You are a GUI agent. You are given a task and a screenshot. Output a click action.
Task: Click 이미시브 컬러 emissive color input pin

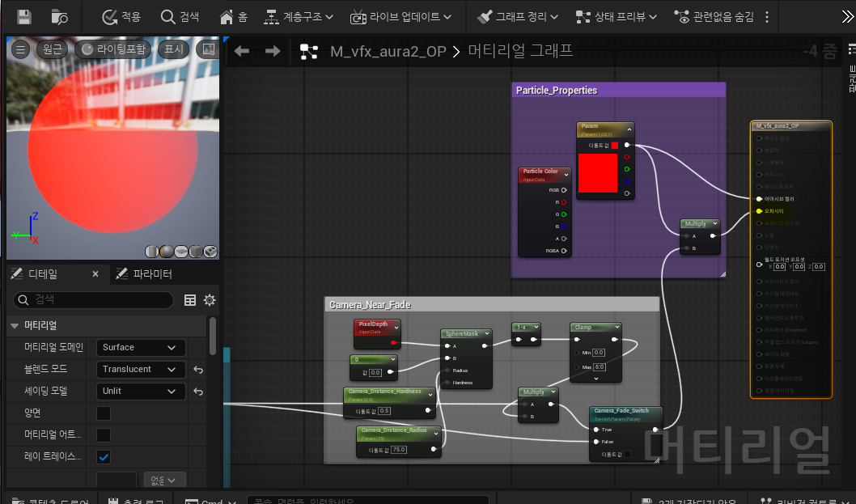pyautogui.click(x=760, y=199)
